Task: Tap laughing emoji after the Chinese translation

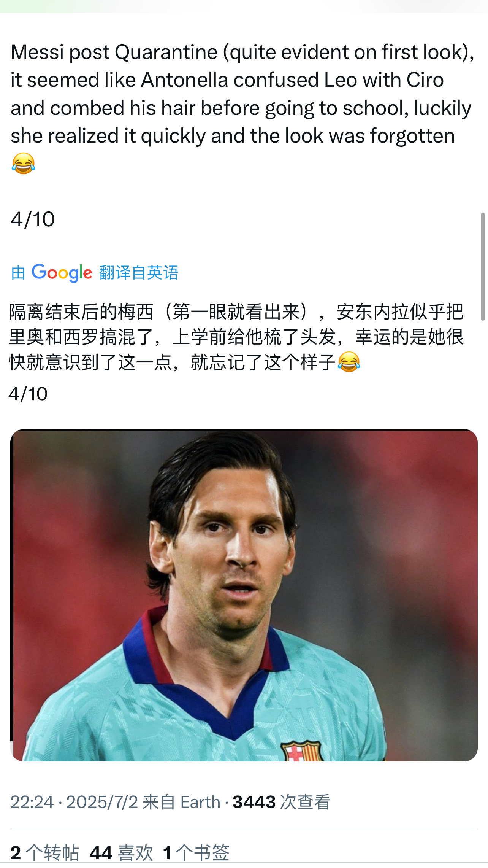Action: click(x=349, y=362)
